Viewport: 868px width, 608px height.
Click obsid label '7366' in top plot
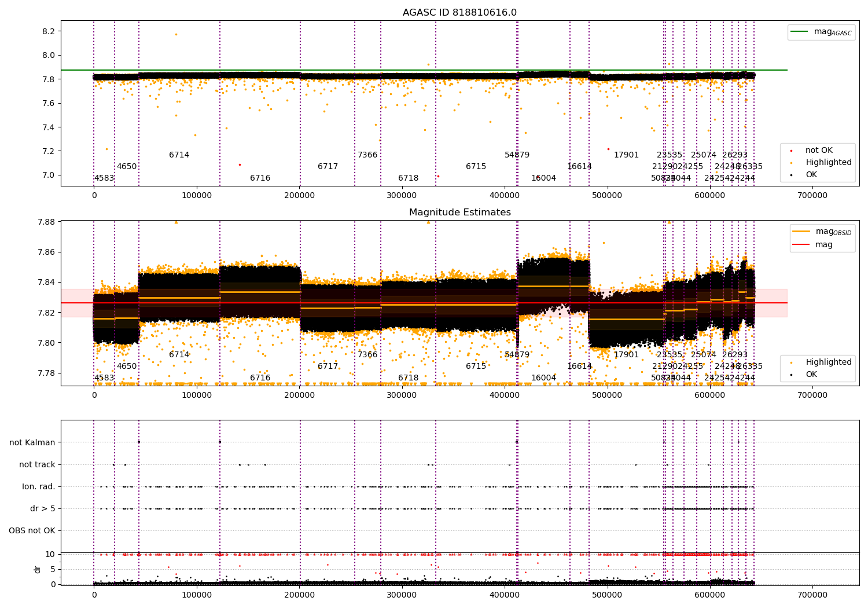click(x=367, y=155)
